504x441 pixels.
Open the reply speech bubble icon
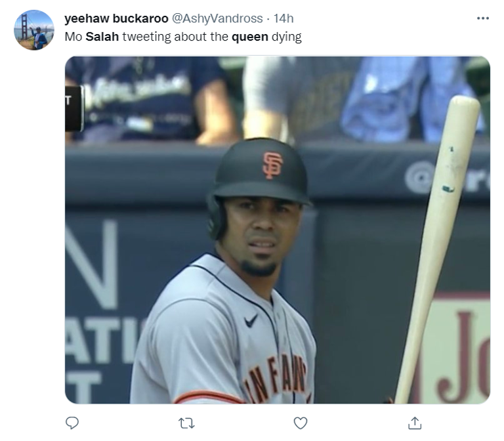(x=72, y=423)
